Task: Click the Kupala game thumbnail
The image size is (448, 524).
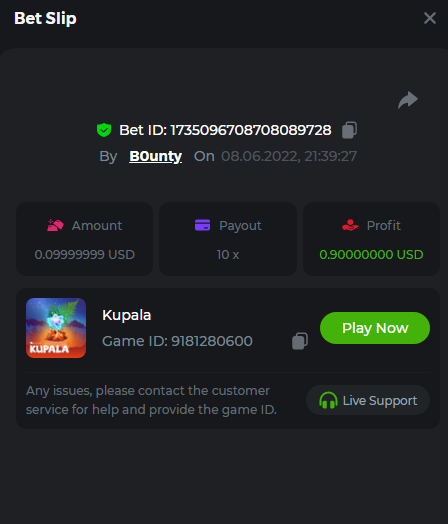Action: (x=56, y=328)
